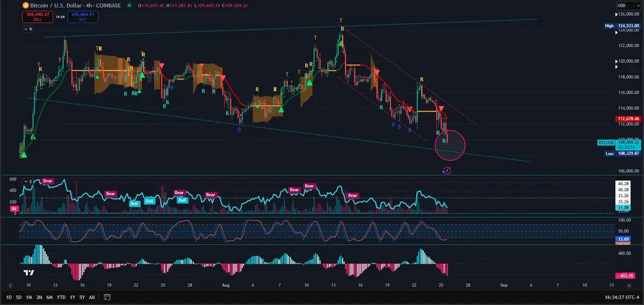The height and width of the screenshot is (305, 644).
Task: Select the large green arrow at chart start
Action: point(24,154)
